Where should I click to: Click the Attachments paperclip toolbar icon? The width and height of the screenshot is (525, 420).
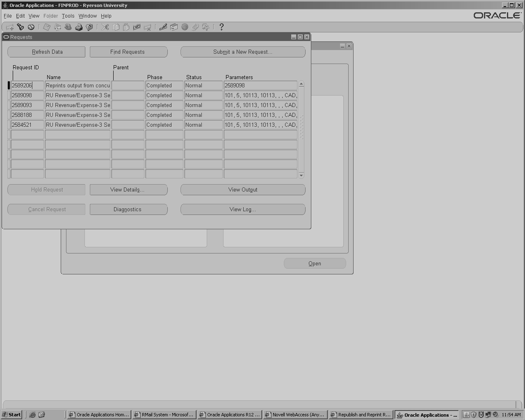click(195, 27)
